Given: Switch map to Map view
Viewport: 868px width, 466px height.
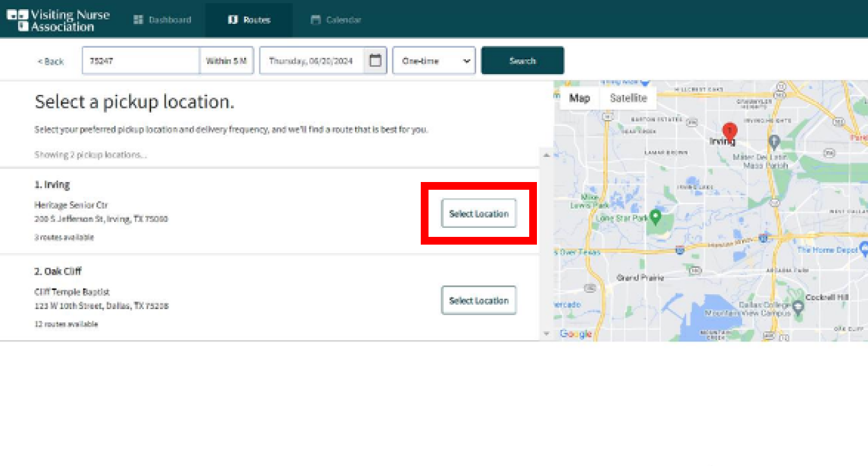Looking at the screenshot, I should [x=579, y=98].
